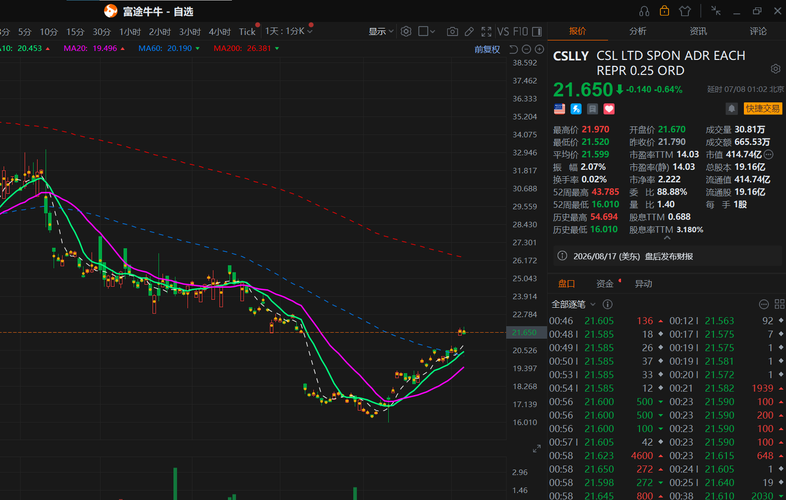Expand chart to fullscreen
The width and height of the screenshot is (786, 500).
486,32
